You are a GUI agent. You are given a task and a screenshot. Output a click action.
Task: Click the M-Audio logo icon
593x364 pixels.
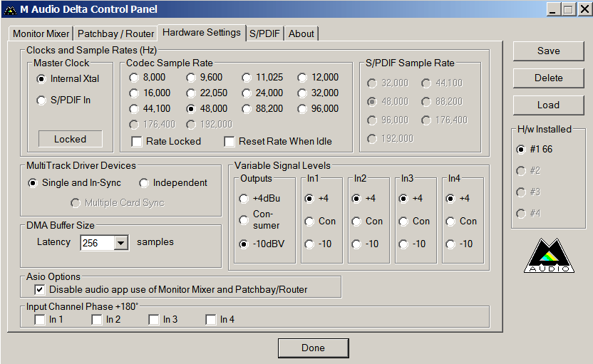(548, 256)
